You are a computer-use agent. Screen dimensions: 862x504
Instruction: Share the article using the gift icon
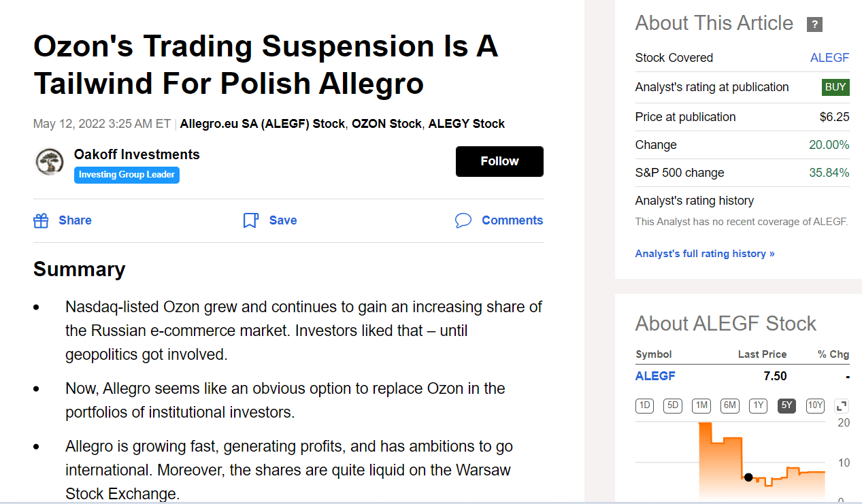41,220
